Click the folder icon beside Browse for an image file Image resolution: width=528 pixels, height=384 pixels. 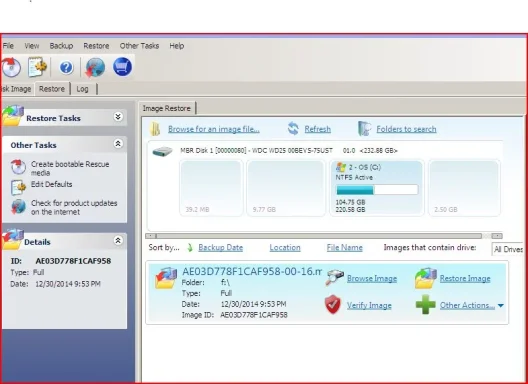pyautogui.click(x=155, y=129)
